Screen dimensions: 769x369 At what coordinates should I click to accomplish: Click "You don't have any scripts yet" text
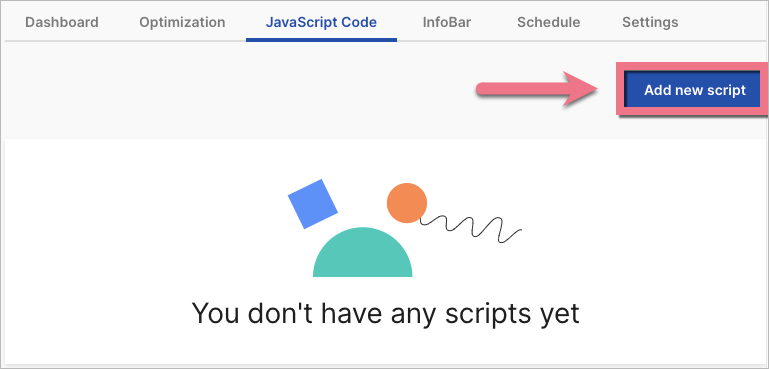pos(385,313)
